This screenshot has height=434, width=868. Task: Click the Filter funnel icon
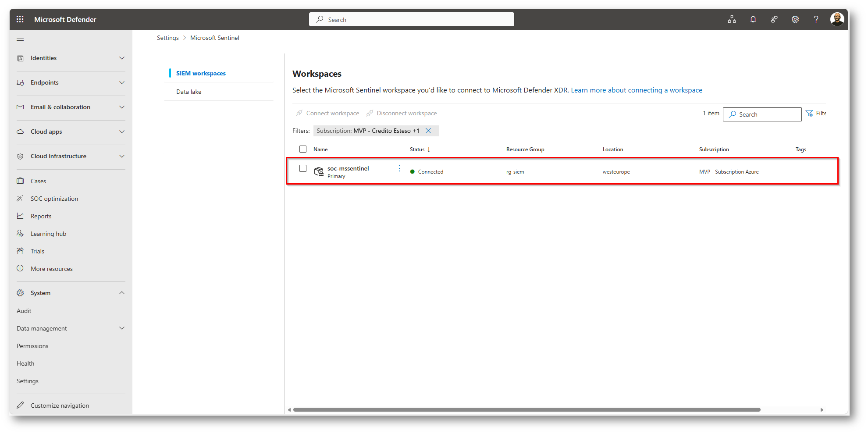pos(809,114)
